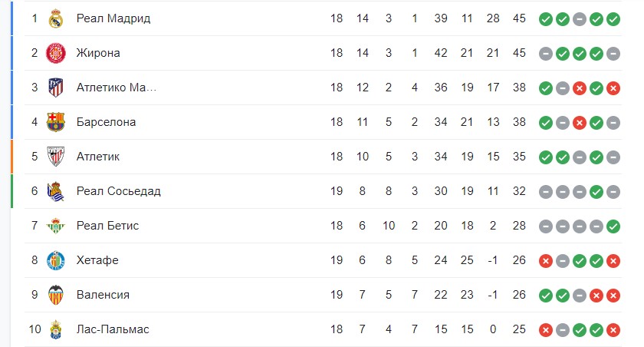Image resolution: width=644 pixels, height=347 pixels.
Task: Open the Барселона team link
Action: click(x=106, y=122)
